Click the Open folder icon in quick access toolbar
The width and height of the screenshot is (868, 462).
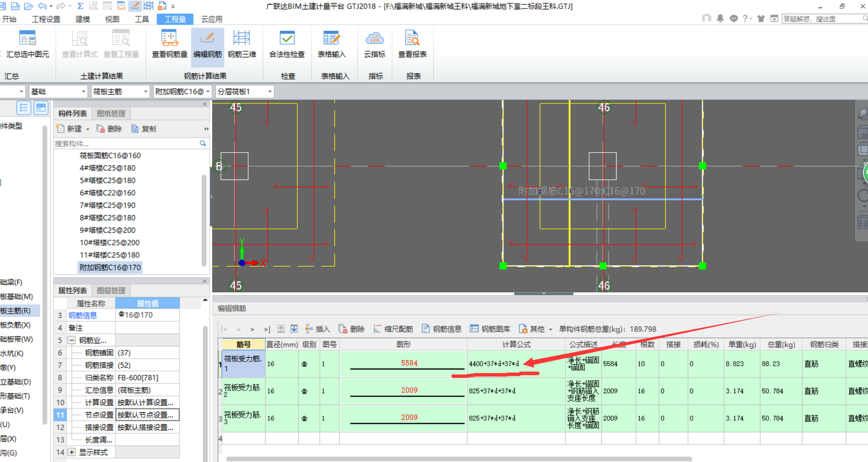pyautogui.click(x=28, y=6)
